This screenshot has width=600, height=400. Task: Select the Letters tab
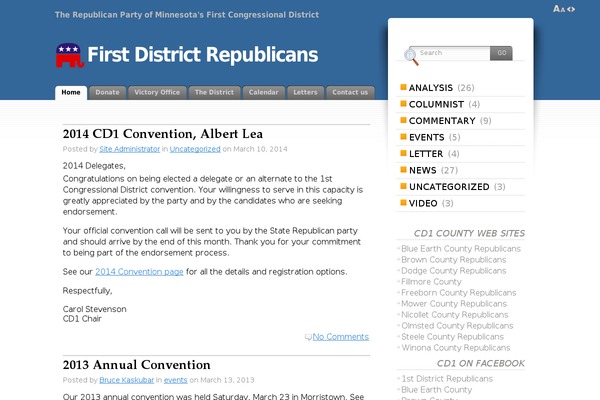pos(305,93)
